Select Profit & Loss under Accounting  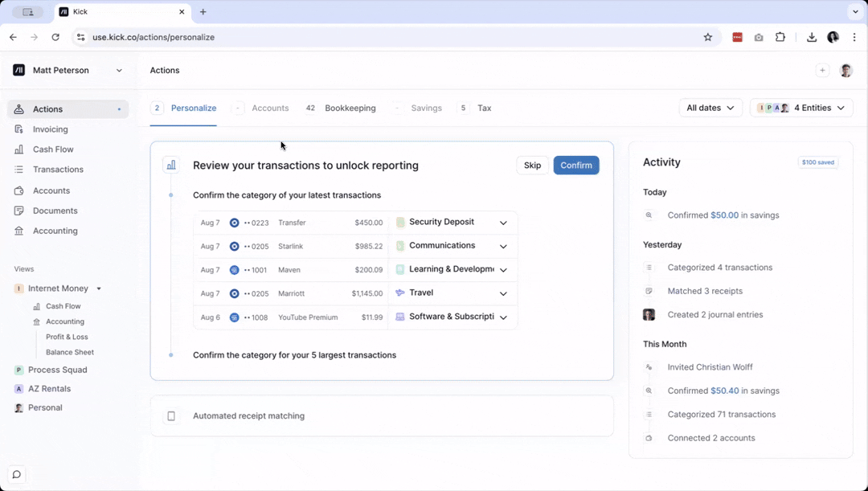coord(67,337)
